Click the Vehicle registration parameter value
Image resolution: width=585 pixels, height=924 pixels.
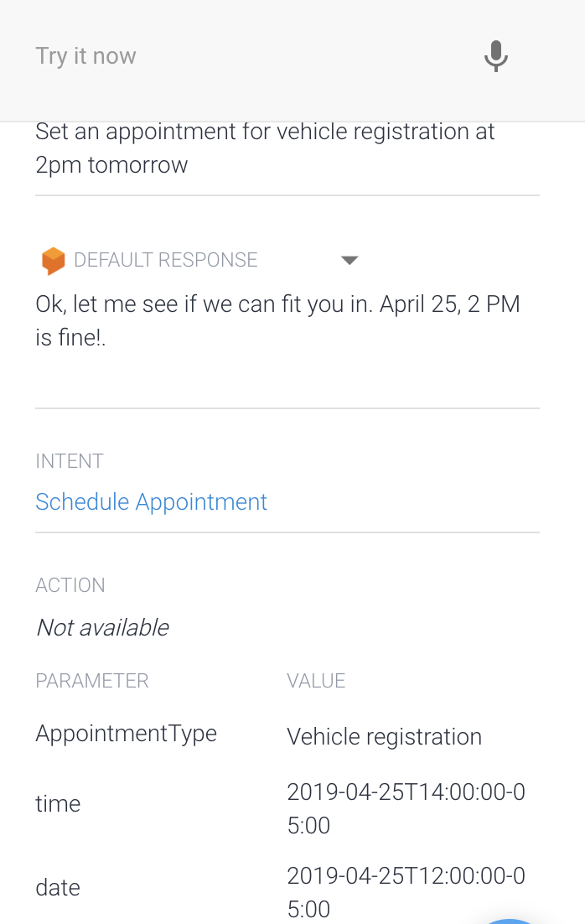(384, 736)
